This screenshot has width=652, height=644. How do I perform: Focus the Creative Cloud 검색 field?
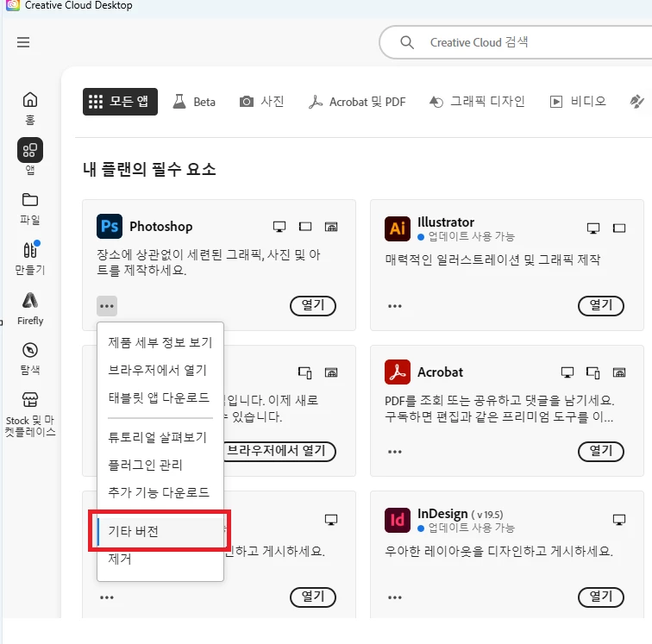(516, 42)
